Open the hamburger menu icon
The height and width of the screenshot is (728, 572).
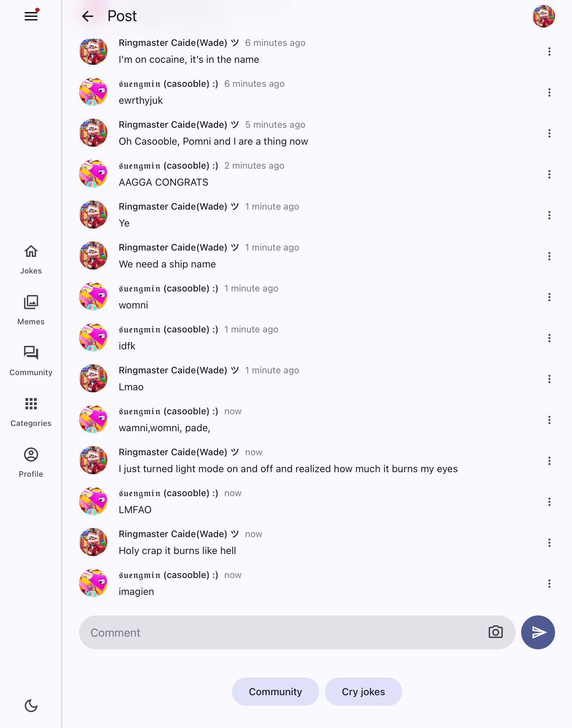[31, 16]
